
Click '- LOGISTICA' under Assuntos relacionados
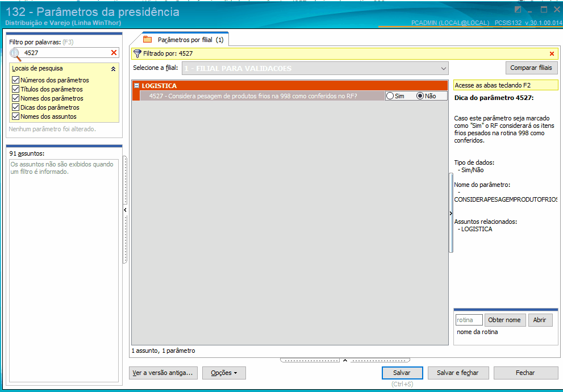tap(475, 229)
